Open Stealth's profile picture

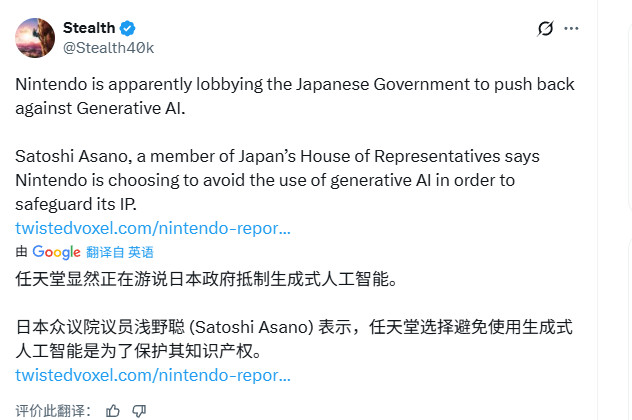(x=35, y=37)
